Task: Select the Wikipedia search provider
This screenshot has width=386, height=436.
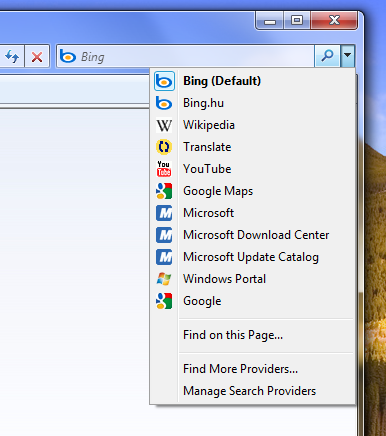Action: click(253, 125)
